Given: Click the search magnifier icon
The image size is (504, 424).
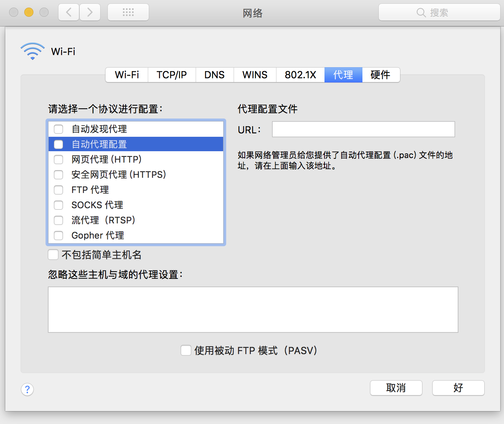Looking at the screenshot, I should [x=421, y=13].
